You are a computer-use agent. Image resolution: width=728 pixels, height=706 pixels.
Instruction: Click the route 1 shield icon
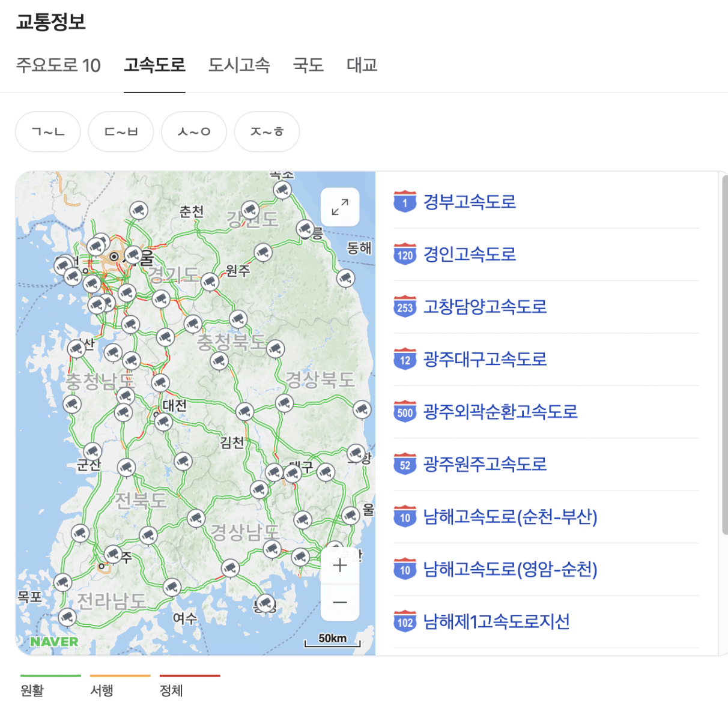click(x=405, y=202)
